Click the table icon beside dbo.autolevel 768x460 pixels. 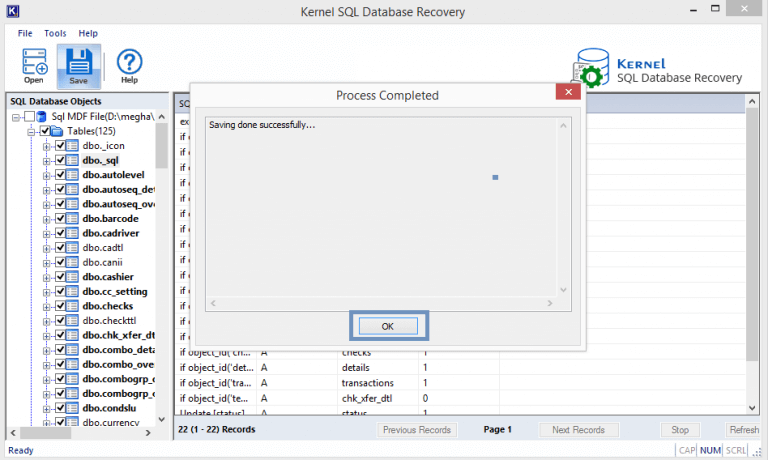(x=72, y=175)
